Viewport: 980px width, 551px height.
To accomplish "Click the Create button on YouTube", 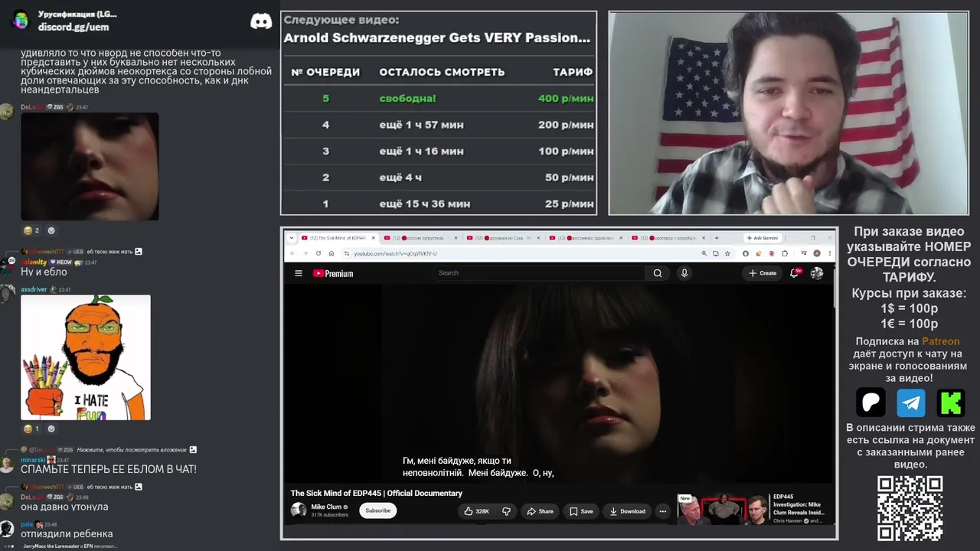I will 763,273.
